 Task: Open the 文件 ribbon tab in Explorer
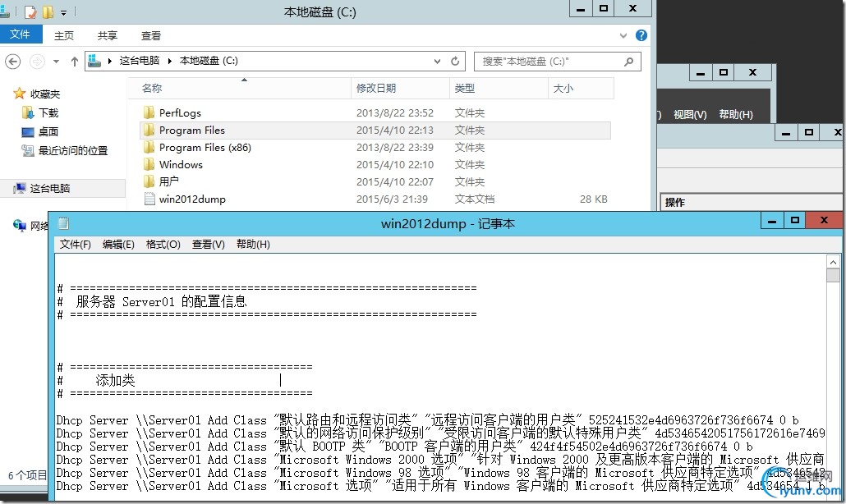click(x=21, y=34)
